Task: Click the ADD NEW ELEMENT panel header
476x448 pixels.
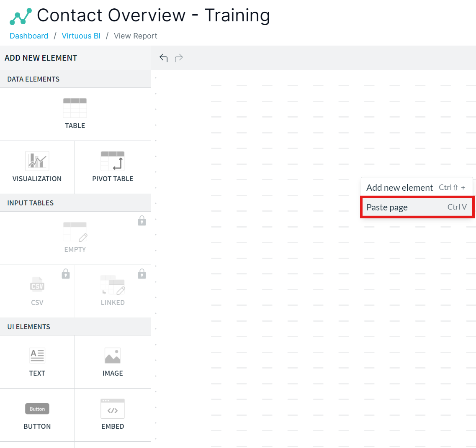Action: [x=41, y=58]
